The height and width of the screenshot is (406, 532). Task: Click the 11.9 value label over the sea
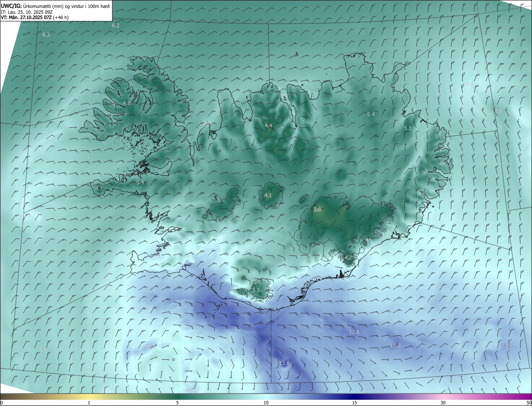coord(503,346)
